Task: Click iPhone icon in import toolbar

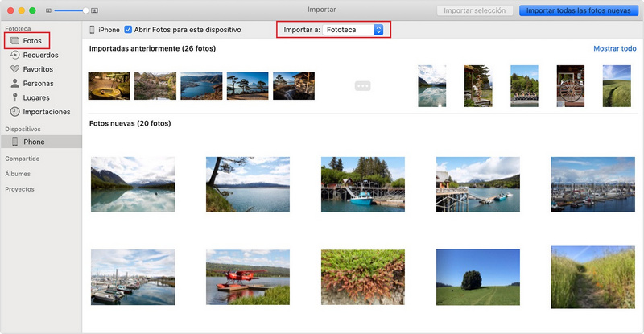Action: [92, 30]
